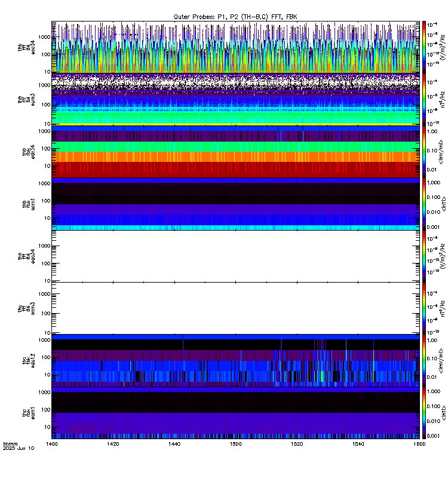Click the nT²/Hz unit label of thc scm3
This screenshot has width=448, height=478.
click(x=443, y=308)
